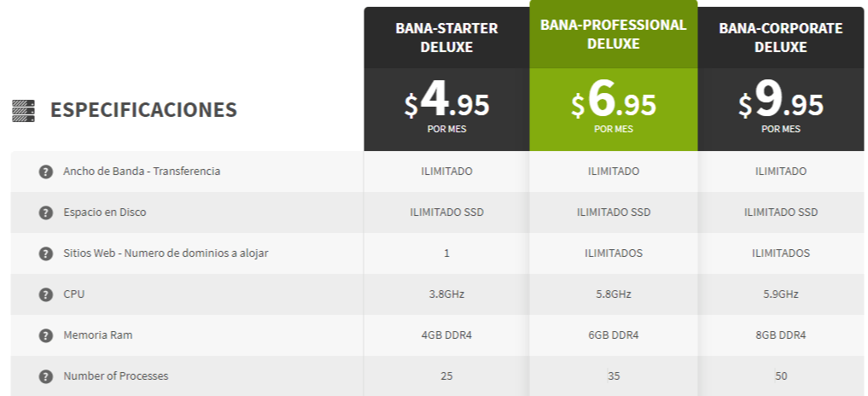Open help icon next to Espacio en Disco
This screenshot has width=868, height=396.
tap(45, 213)
